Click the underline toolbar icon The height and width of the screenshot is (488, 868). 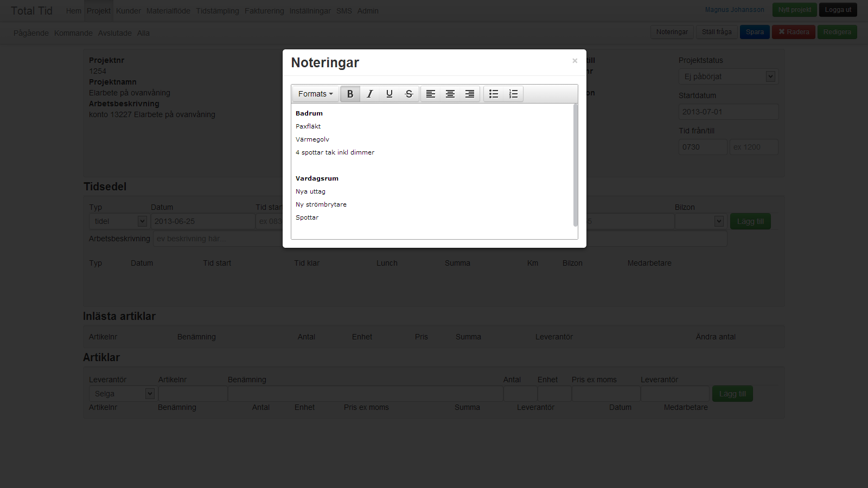(389, 94)
